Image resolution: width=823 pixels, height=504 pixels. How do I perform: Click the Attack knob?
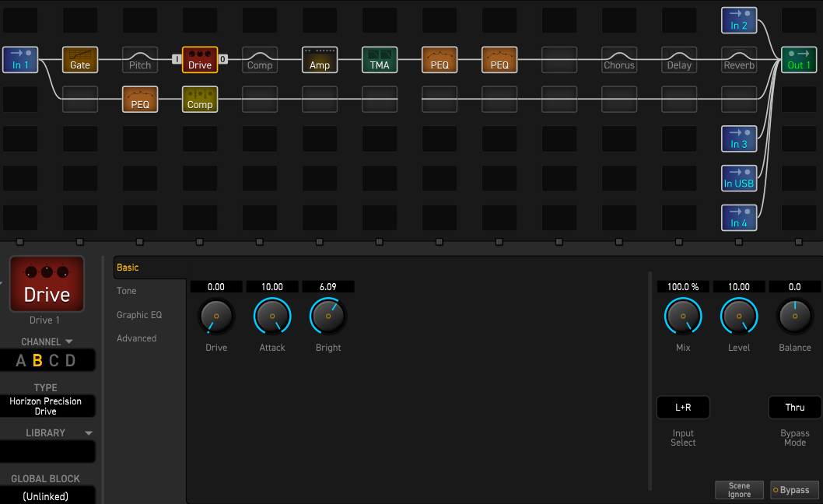coord(272,316)
